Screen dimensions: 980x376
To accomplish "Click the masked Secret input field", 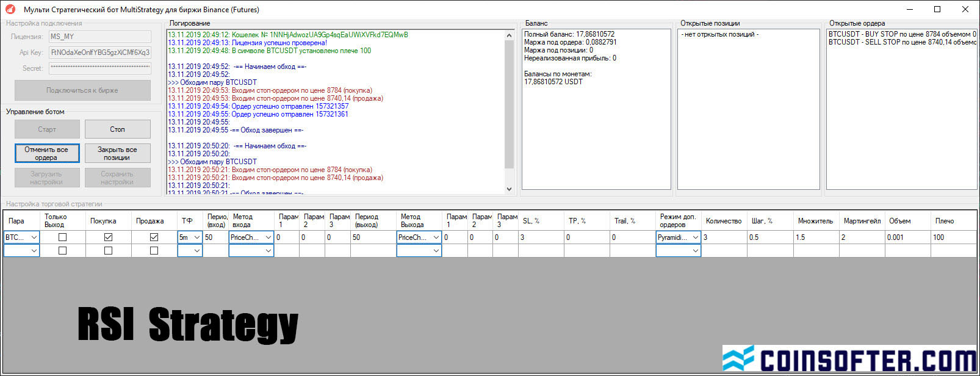I will [x=100, y=68].
